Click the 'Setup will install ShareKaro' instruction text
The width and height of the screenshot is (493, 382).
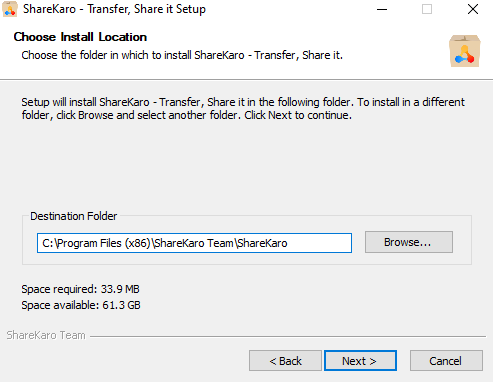pos(243,108)
